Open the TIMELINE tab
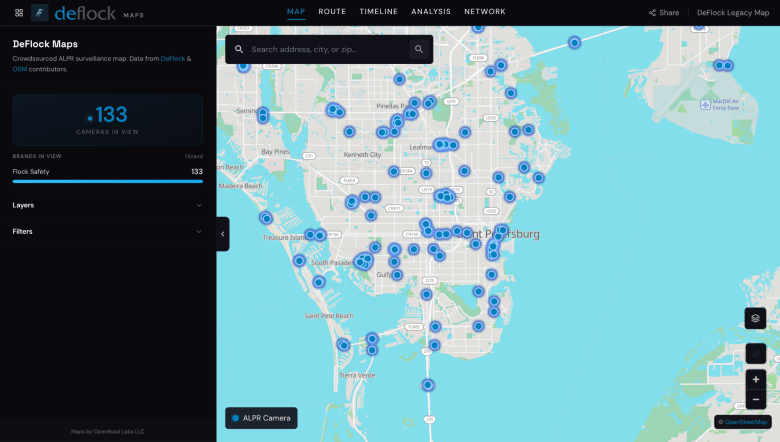Image resolution: width=780 pixels, height=442 pixels. click(379, 11)
